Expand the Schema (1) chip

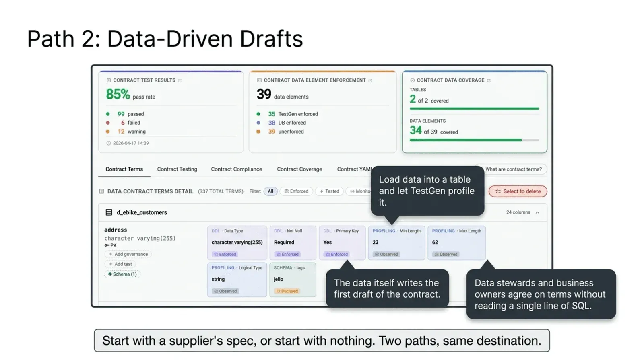[x=122, y=274]
